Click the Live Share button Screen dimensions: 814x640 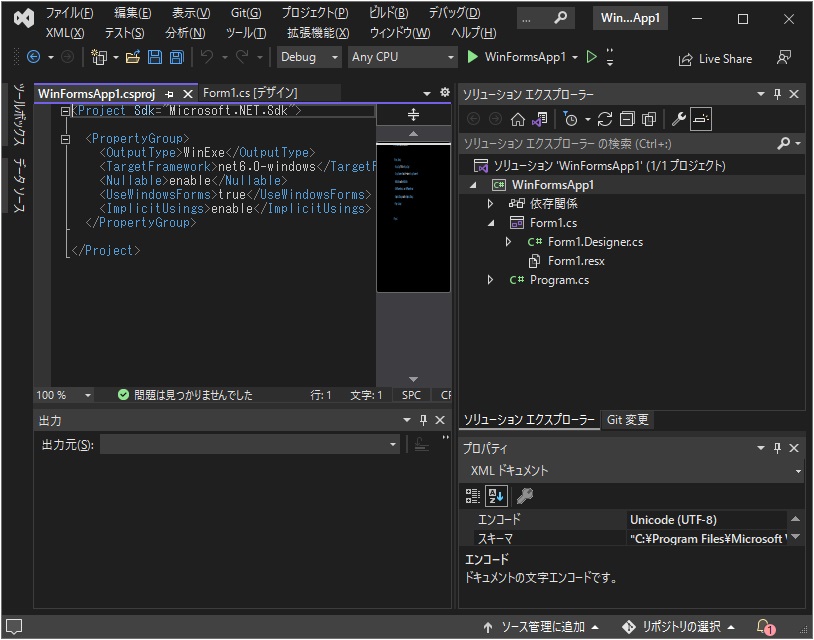pos(715,59)
